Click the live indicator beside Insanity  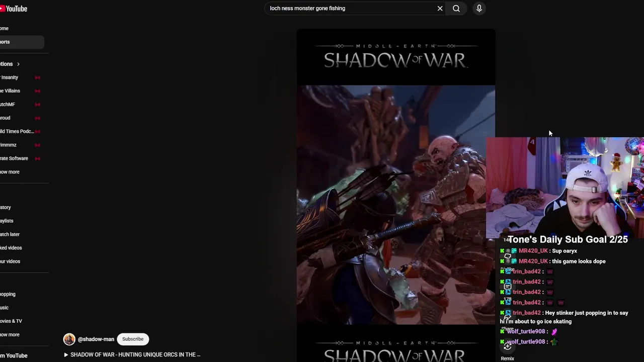pyautogui.click(x=37, y=77)
